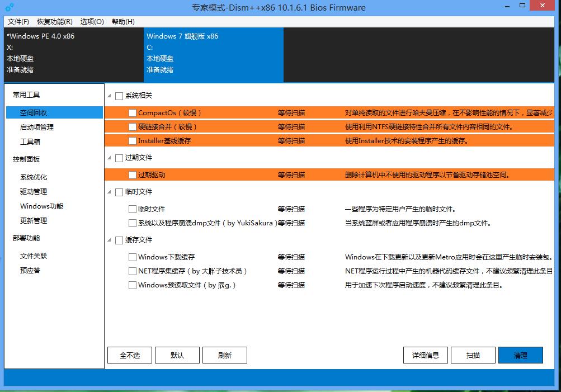Collapse the 缓存文件 section
This screenshot has height=392, width=561.
tap(110, 239)
